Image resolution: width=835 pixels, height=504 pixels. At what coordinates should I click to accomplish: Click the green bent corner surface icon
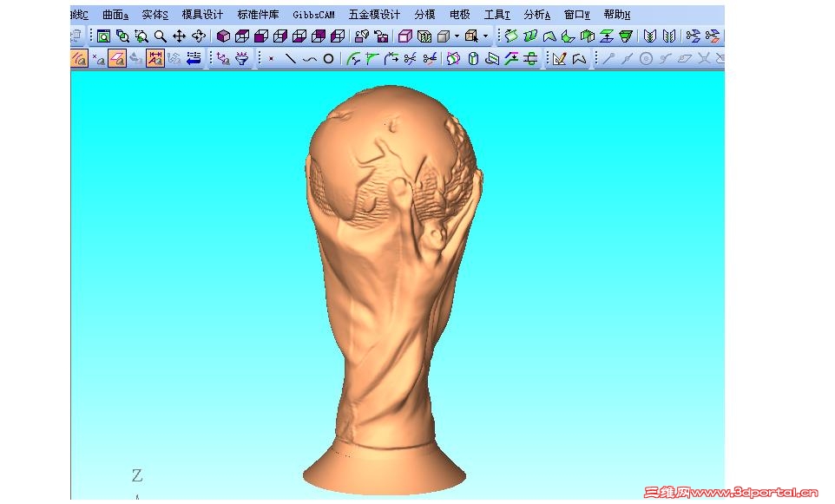(x=569, y=36)
